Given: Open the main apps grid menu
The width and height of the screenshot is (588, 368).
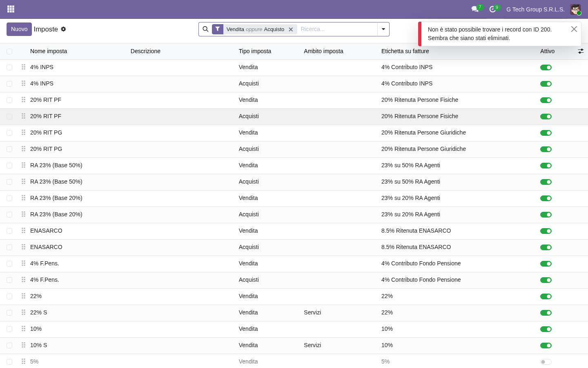Looking at the screenshot, I should (x=11, y=9).
